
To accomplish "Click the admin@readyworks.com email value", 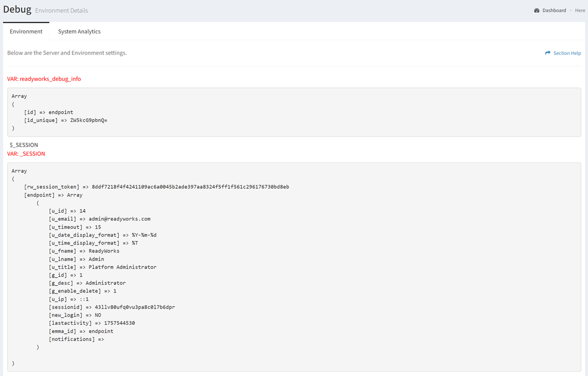I will (x=120, y=219).
